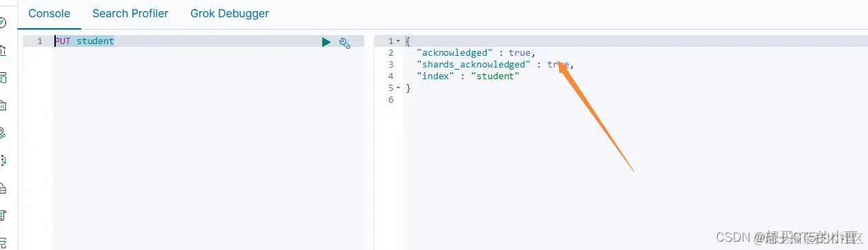Screen dimensions: 868x250
Task: Open the Grok Debugger tab
Action: point(230,13)
